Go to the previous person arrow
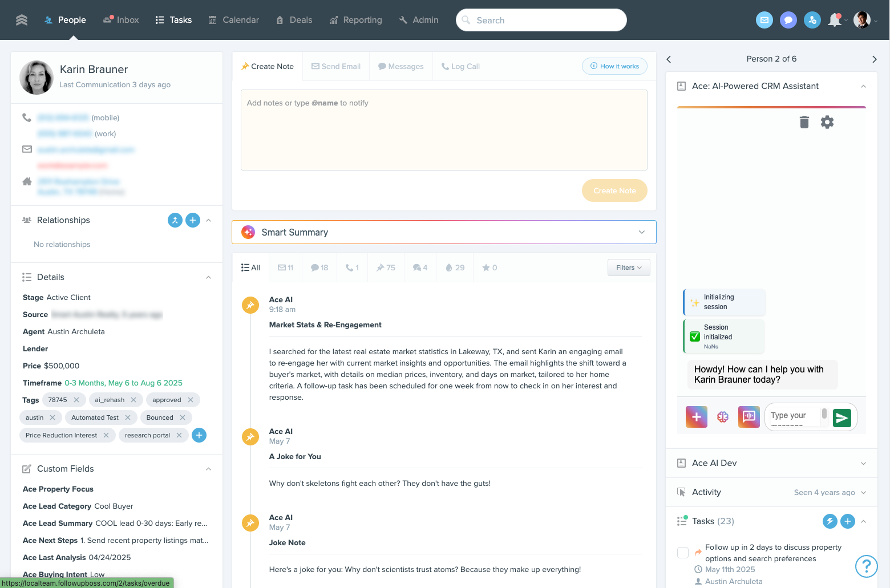This screenshot has height=588, width=890. tap(669, 59)
